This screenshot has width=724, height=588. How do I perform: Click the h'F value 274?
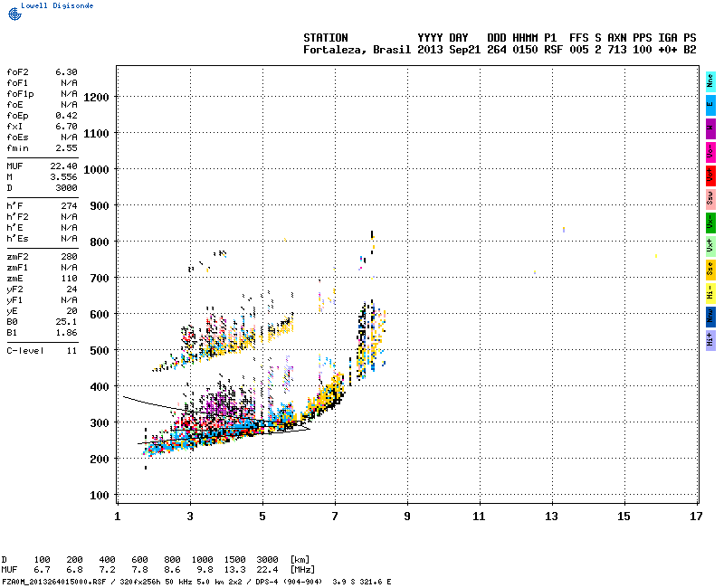70,206
